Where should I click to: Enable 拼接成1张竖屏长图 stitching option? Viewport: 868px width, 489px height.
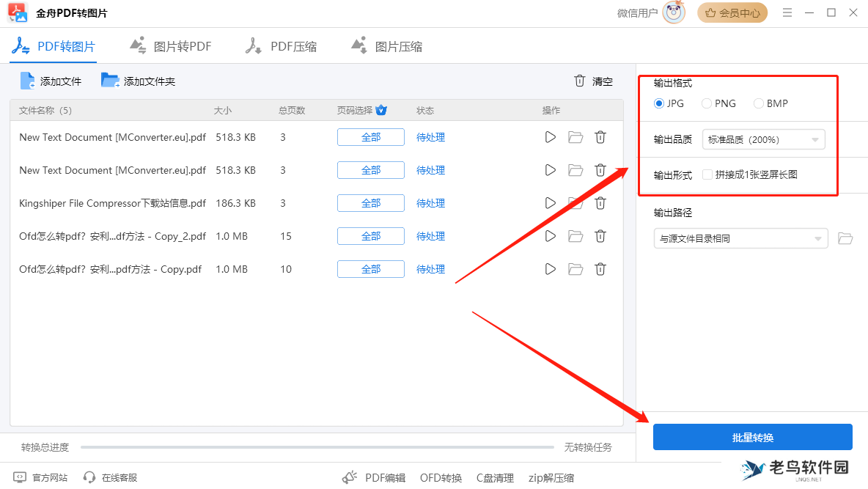[x=707, y=174]
